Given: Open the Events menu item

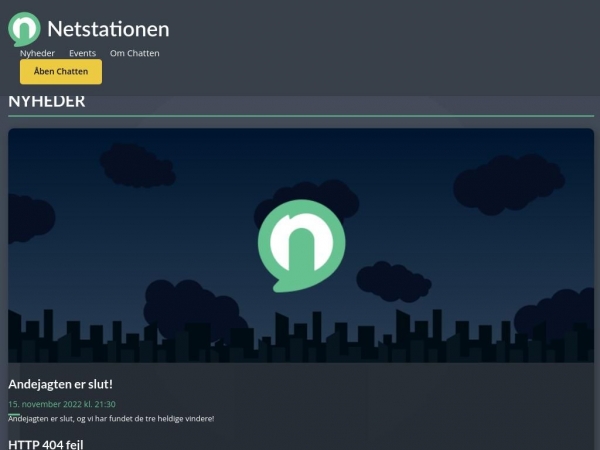Looking at the screenshot, I should 82,53.
